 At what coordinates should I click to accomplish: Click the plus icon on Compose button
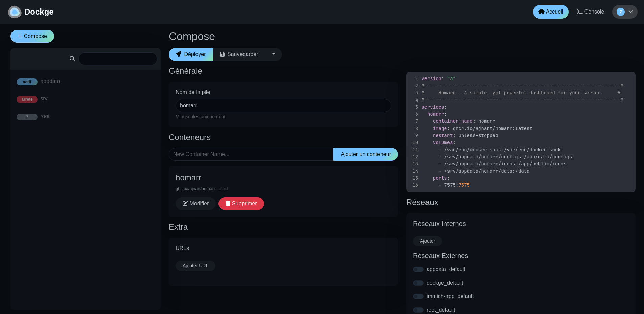pyautogui.click(x=20, y=36)
